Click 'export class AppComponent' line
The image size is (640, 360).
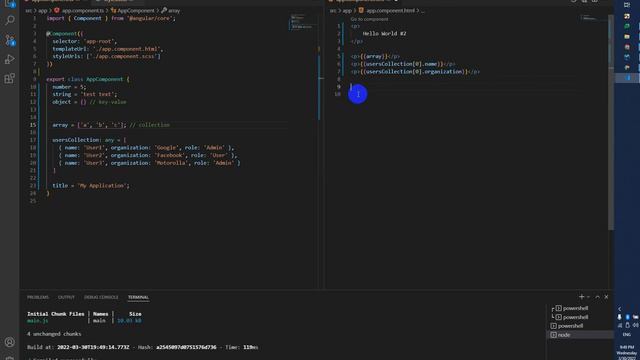(88, 79)
